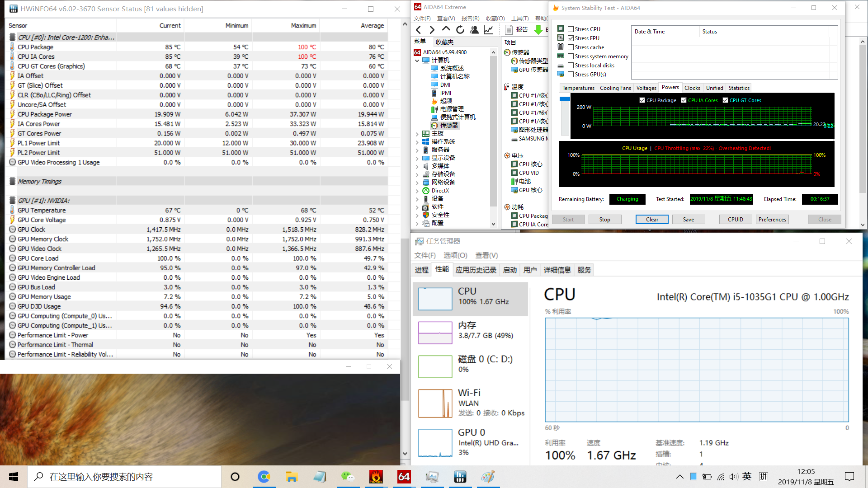Click the Stop button in stability test

pos(604,220)
